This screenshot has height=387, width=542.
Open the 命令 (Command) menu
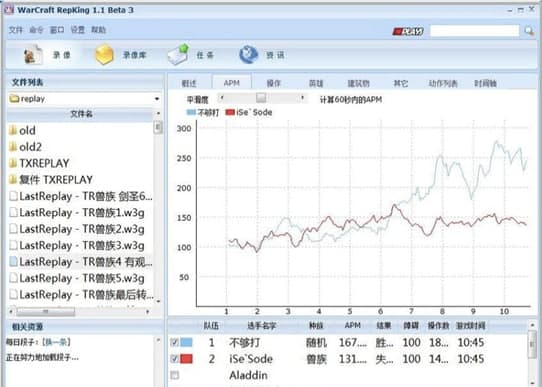tap(36, 30)
